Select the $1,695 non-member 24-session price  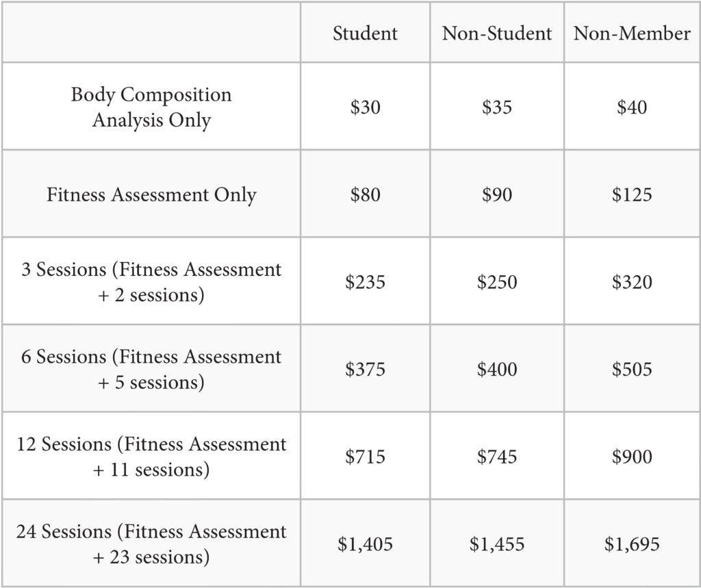coord(632,544)
